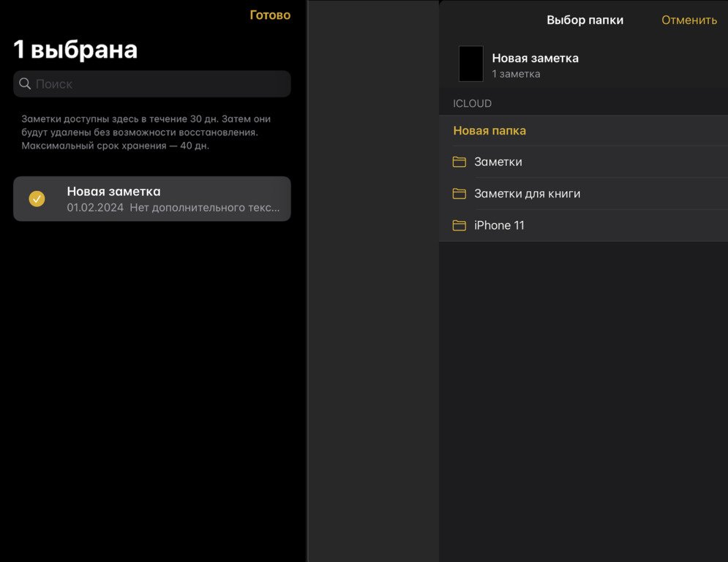Click the 30-day retention notice text
Image resolution: width=728 pixels, height=562 pixels.
(146, 132)
